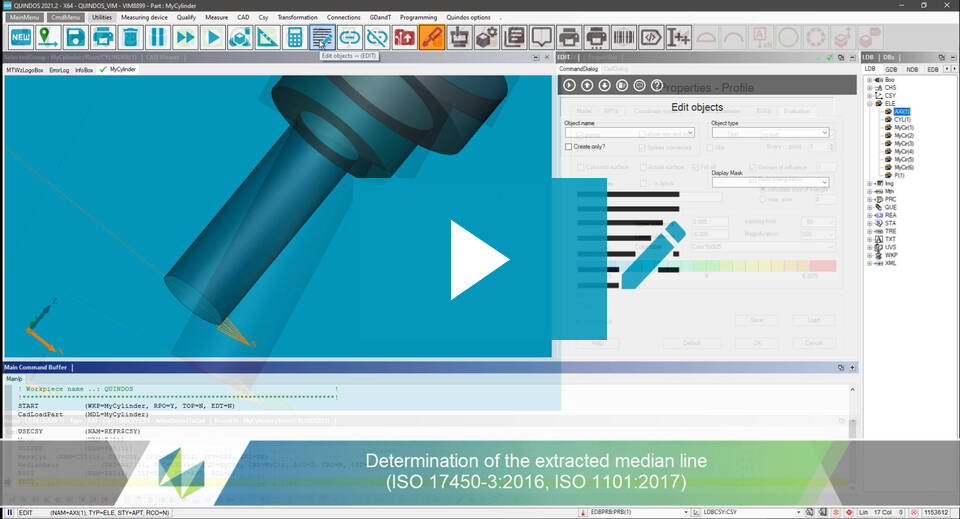The width and height of the screenshot is (960, 519).
Task: Select the MyCir(3) tree item
Action: pos(904,143)
